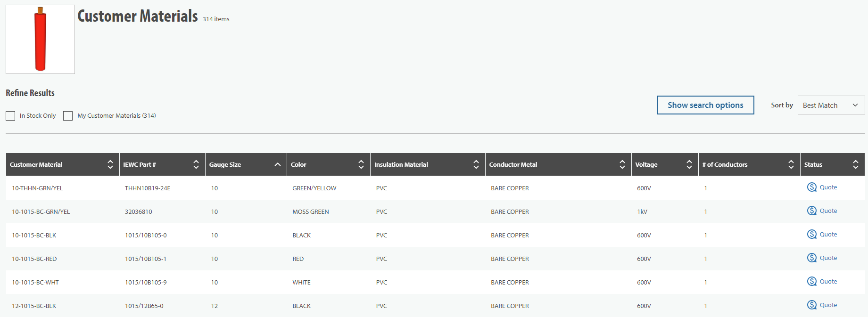The width and height of the screenshot is (868, 317).
Task: Click ascending sort arrow on Gauge Size column
Action: [x=278, y=164]
